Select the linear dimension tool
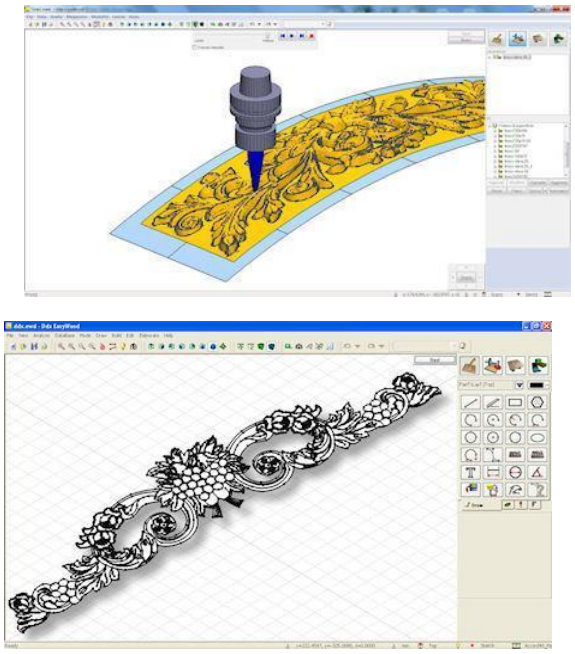575x654 pixels. click(493, 473)
